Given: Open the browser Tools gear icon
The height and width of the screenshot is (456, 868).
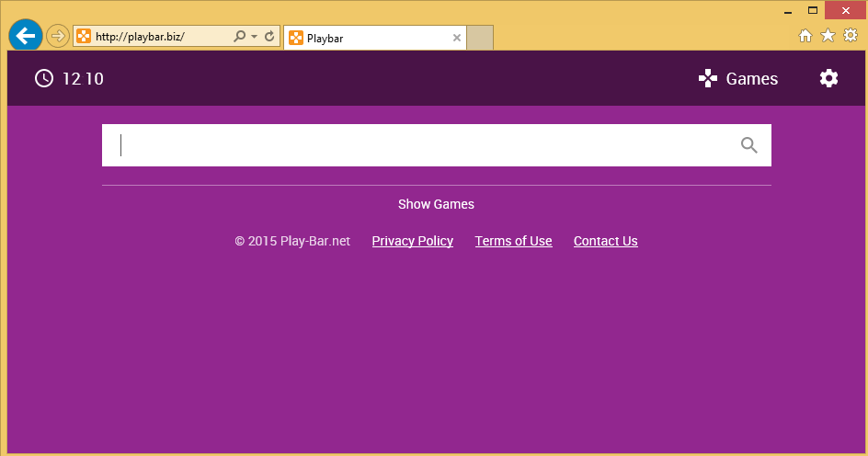Looking at the screenshot, I should tap(851, 36).
